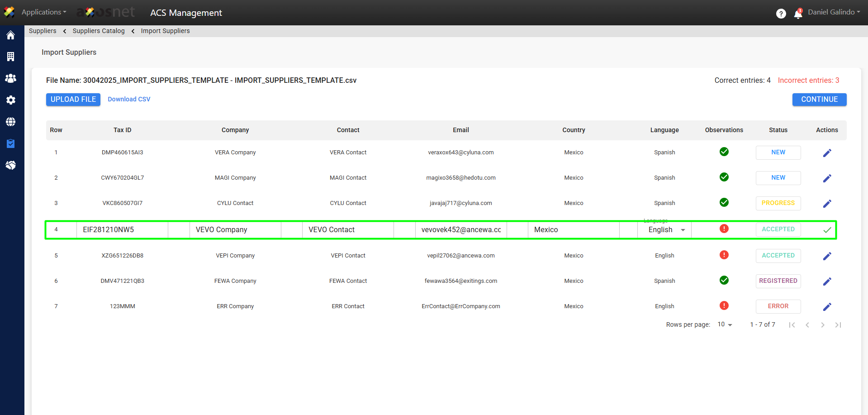Open the users group sidebar icon
The width and height of the screenshot is (868, 415).
(11, 78)
